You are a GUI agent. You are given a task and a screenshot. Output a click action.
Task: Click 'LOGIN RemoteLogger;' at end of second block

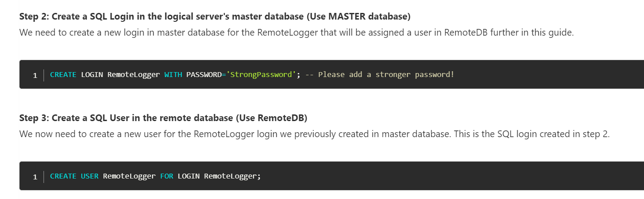[x=219, y=176]
